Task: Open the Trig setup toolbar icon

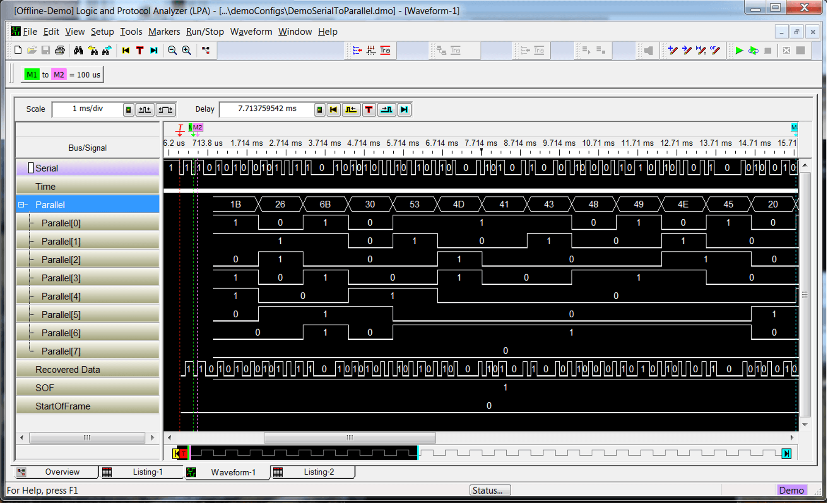Action: click(x=385, y=50)
